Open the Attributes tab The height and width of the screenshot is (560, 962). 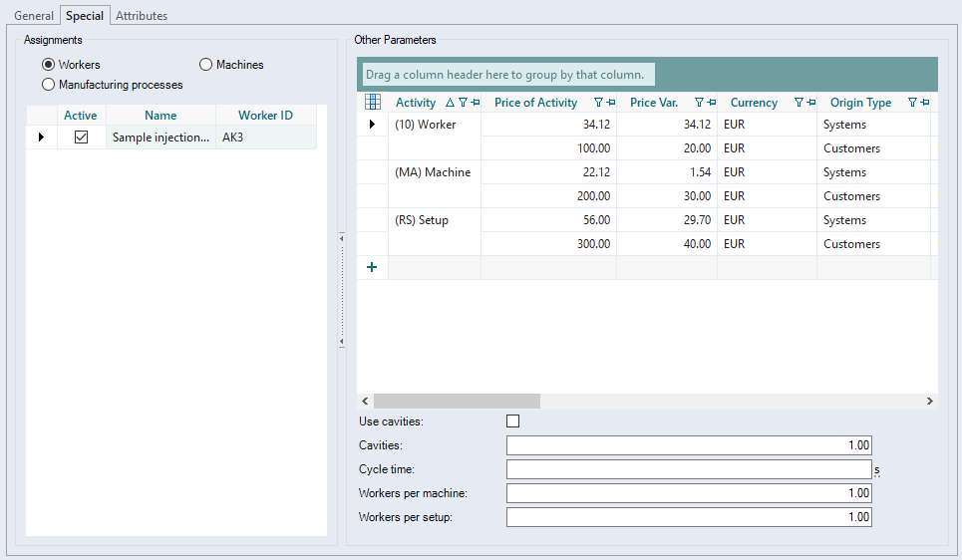[x=142, y=16]
